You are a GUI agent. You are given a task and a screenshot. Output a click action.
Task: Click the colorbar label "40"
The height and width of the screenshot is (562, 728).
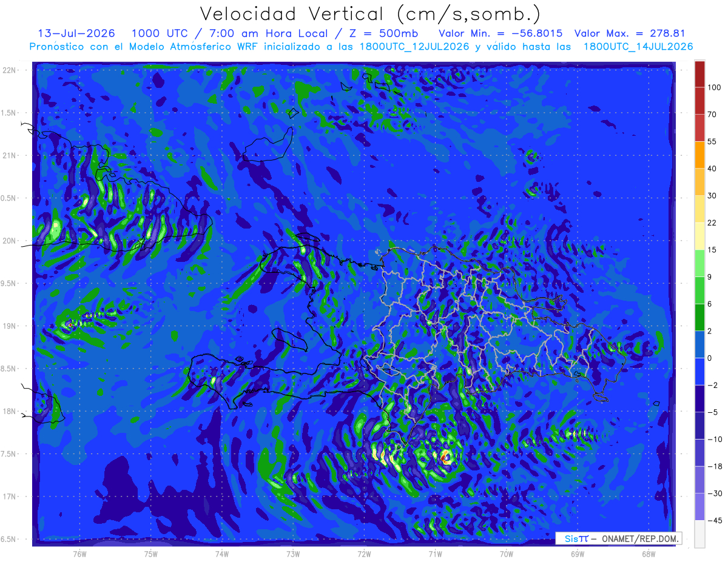(712, 169)
